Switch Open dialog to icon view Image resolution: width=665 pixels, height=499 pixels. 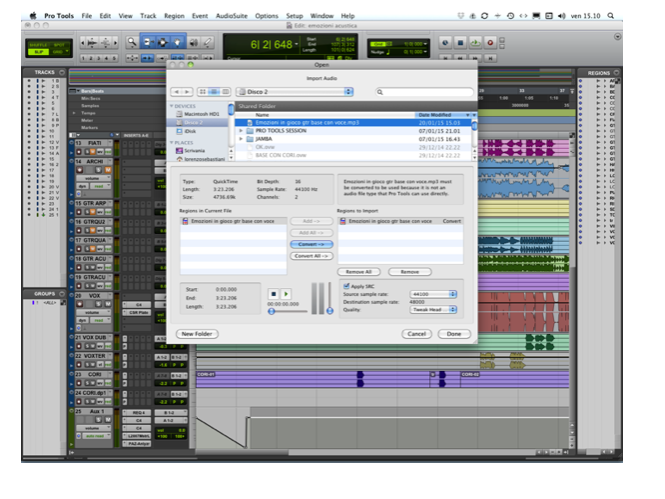[x=202, y=92]
